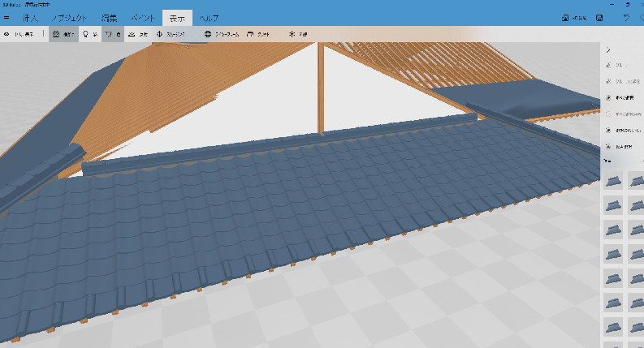
Task: Save the model with the floppy disk icon
Action: [599, 18]
